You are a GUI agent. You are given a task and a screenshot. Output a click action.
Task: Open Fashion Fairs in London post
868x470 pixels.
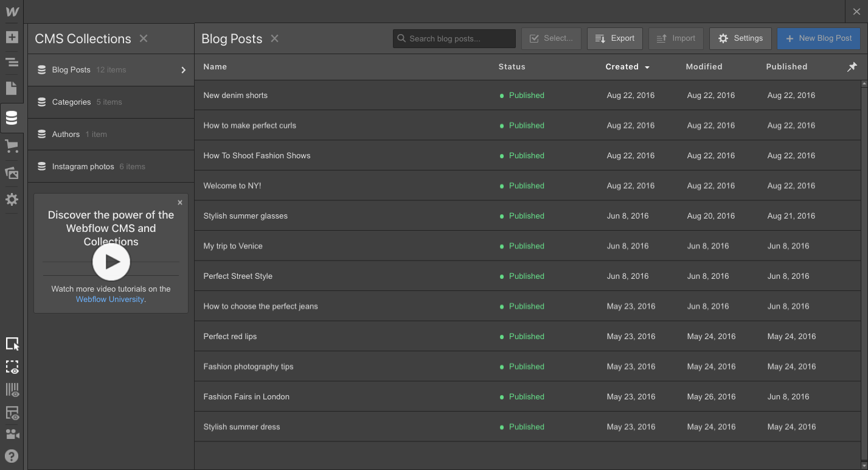coord(527,397)
